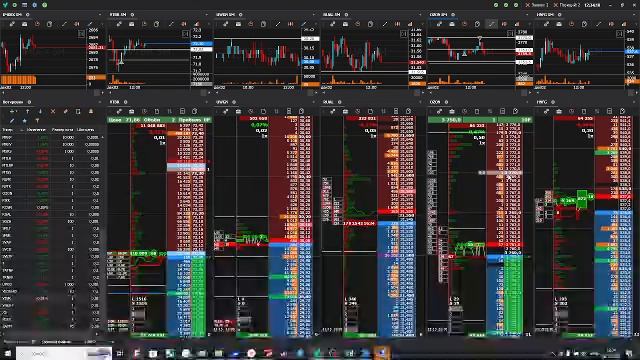The width and height of the screenshot is (640, 360).
Task: Click the briefcase icon in UWGN order book toolbar
Action: 238,111
